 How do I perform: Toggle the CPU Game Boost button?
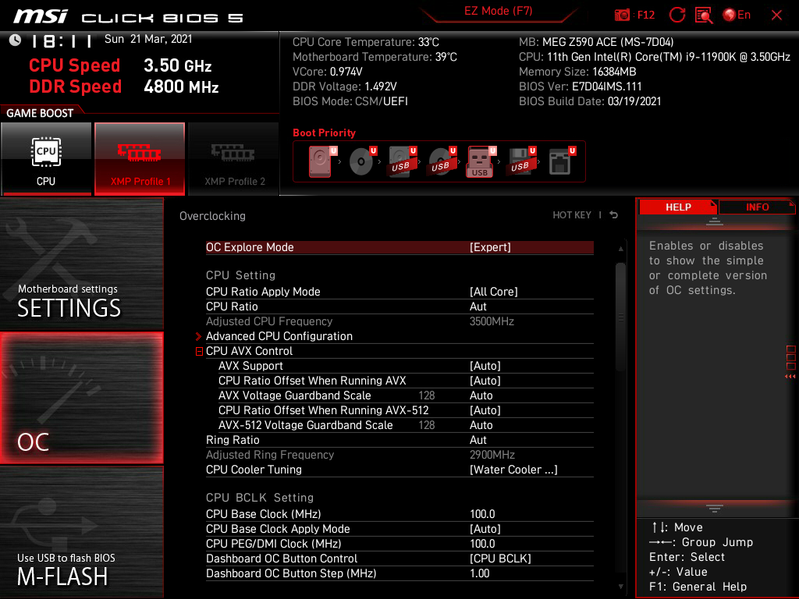[x=46, y=158]
